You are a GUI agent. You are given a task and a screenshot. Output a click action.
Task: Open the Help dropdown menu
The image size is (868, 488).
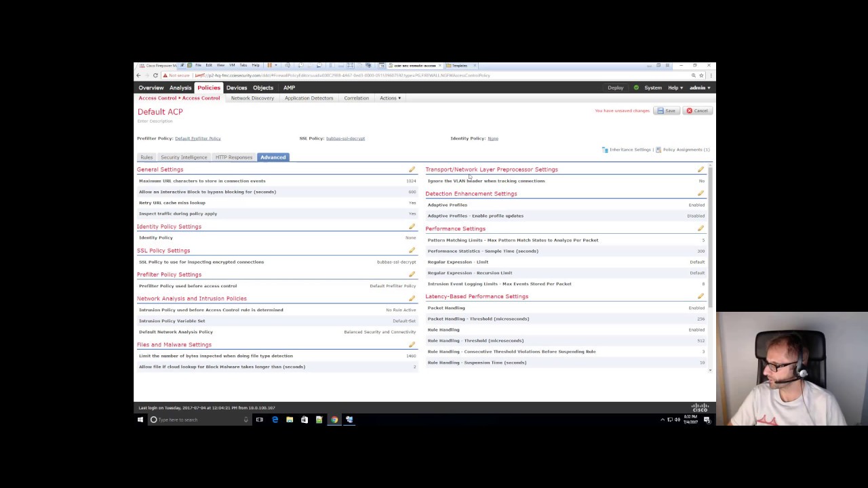coord(675,87)
